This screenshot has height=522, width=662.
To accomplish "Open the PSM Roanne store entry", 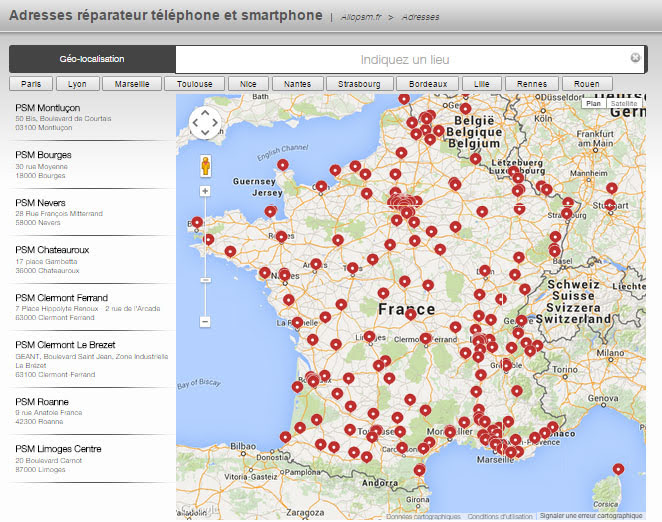I will click(92, 411).
